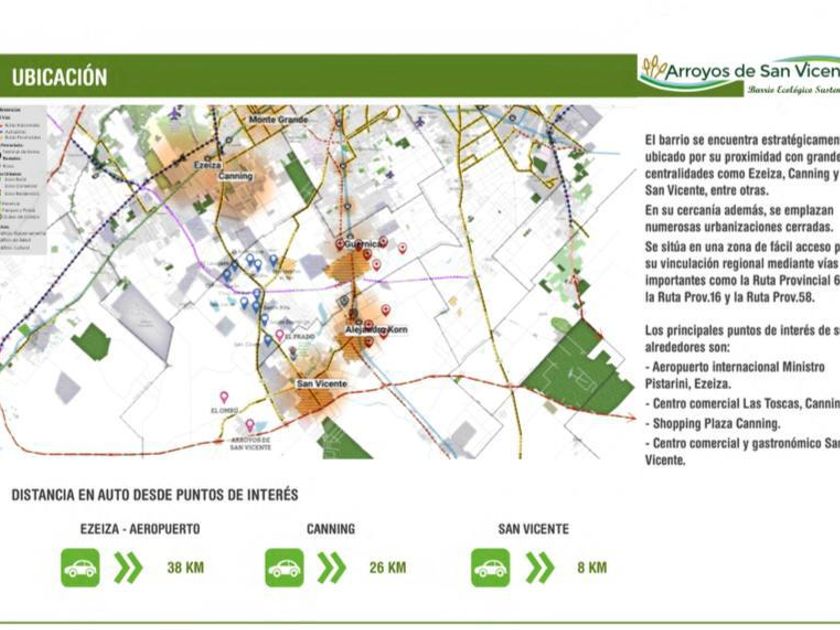Click the 'Arroyos de San Vicente' logo text
Image resolution: width=840 pixels, height=630 pixels.
(x=753, y=71)
